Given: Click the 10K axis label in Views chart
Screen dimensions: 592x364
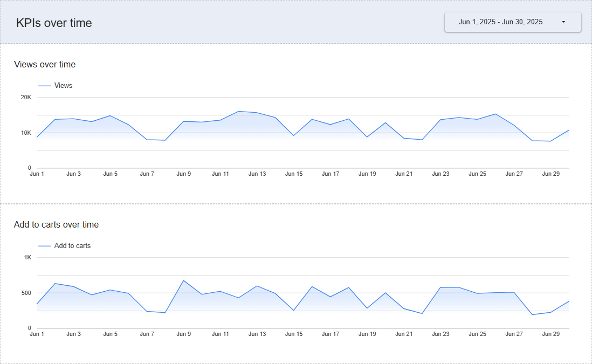Looking at the screenshot, I should (x=26, y=133).
